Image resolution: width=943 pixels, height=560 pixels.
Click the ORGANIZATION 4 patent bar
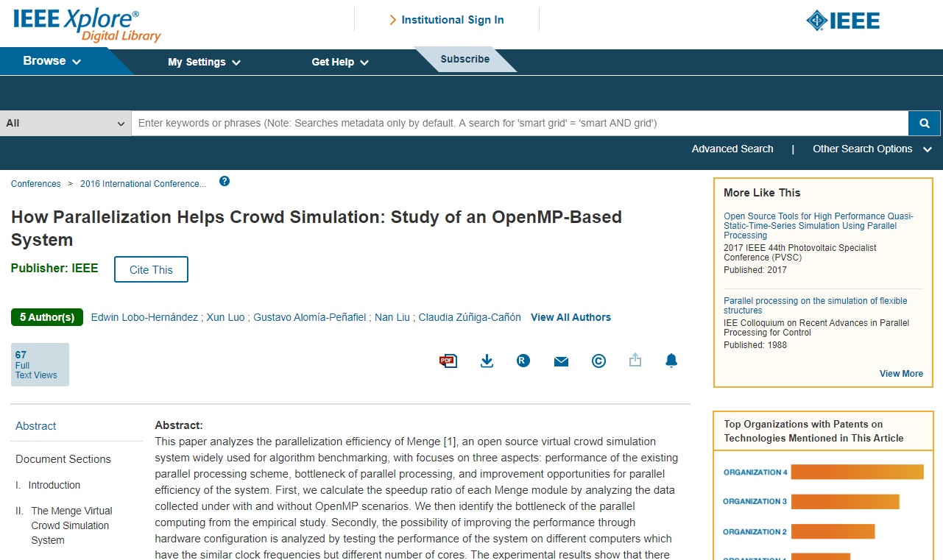coord(857,472)
